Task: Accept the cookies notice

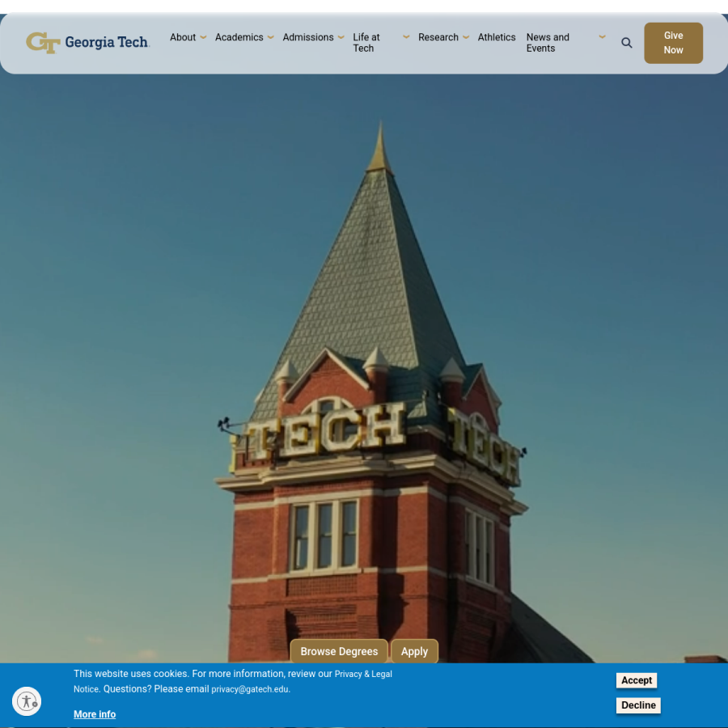Action: (636, 680)
